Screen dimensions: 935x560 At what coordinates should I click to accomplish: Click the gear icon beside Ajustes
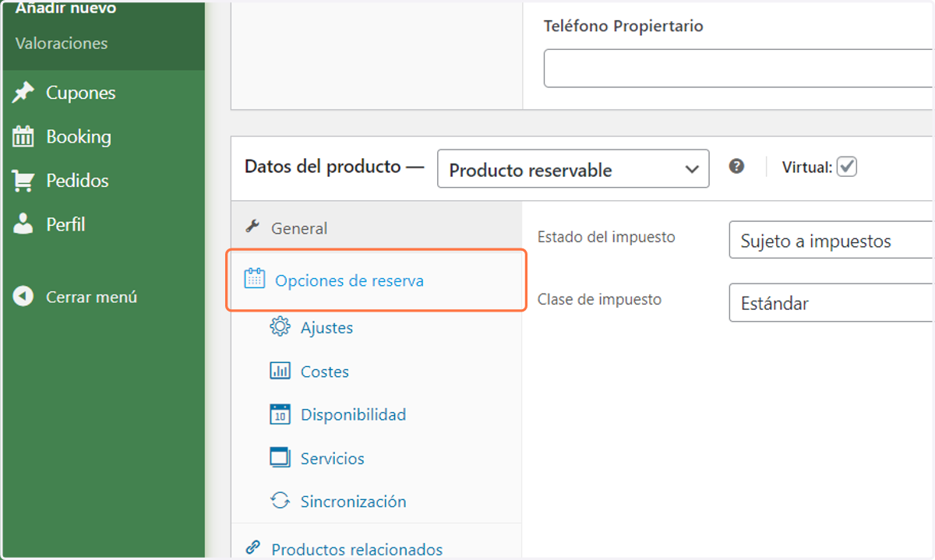[280, 327]
